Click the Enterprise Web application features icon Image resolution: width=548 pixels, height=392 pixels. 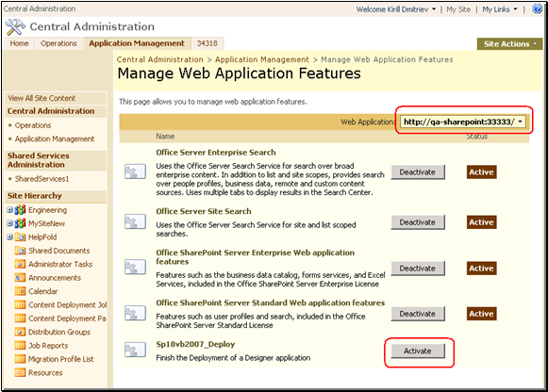[x=135, y=267]
